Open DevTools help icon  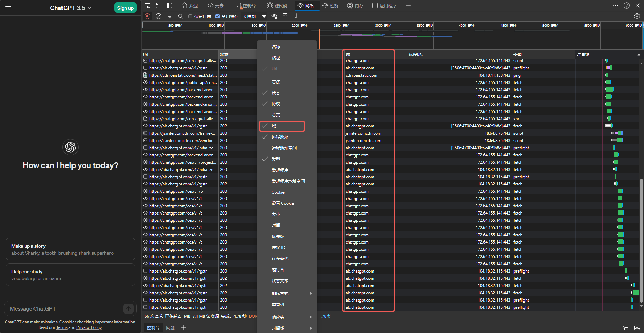(627, 6)
